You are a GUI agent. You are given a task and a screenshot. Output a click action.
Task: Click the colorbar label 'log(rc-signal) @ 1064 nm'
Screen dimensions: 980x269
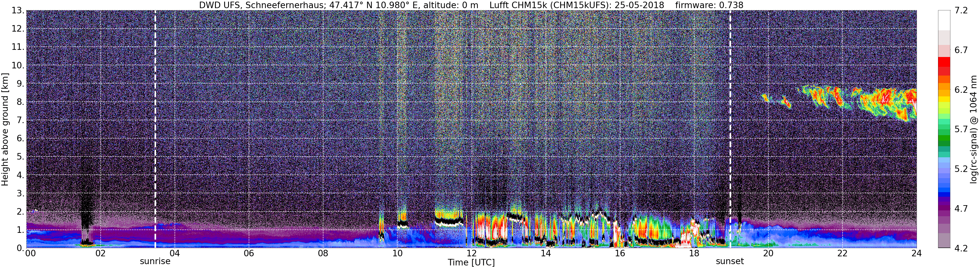click(974, 129)
